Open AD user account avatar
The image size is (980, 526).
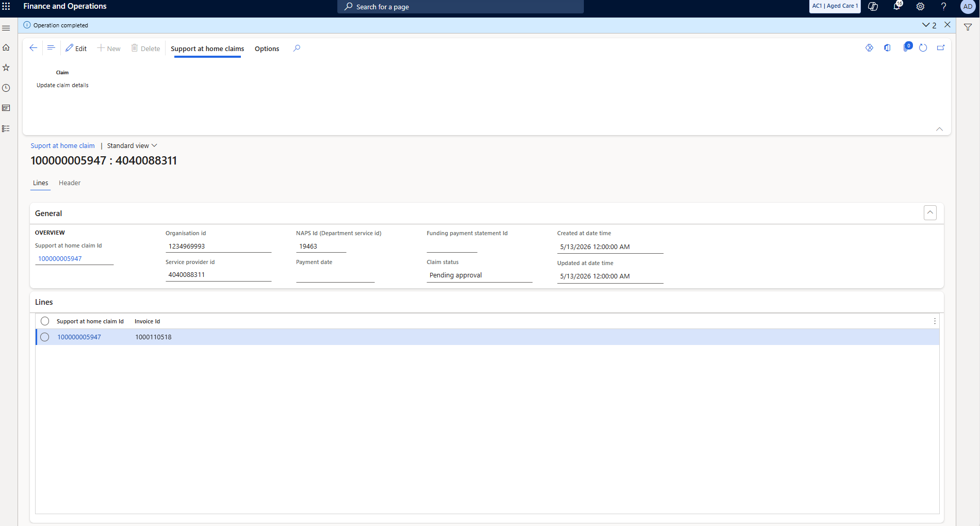(968, 7)
